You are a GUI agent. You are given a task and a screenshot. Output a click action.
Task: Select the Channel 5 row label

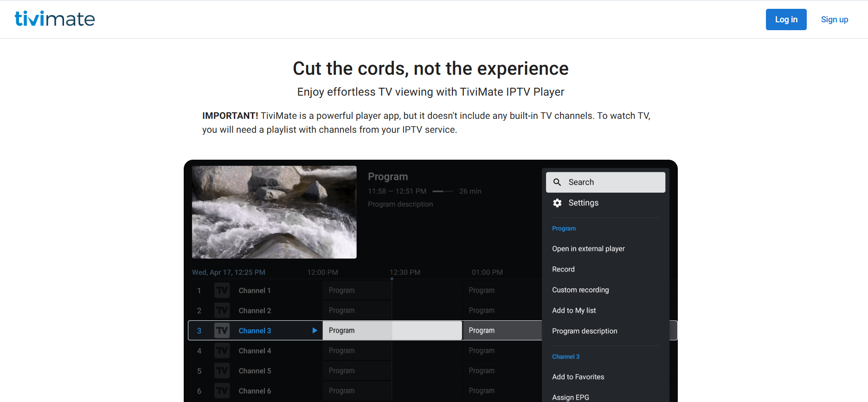(255, 371)
